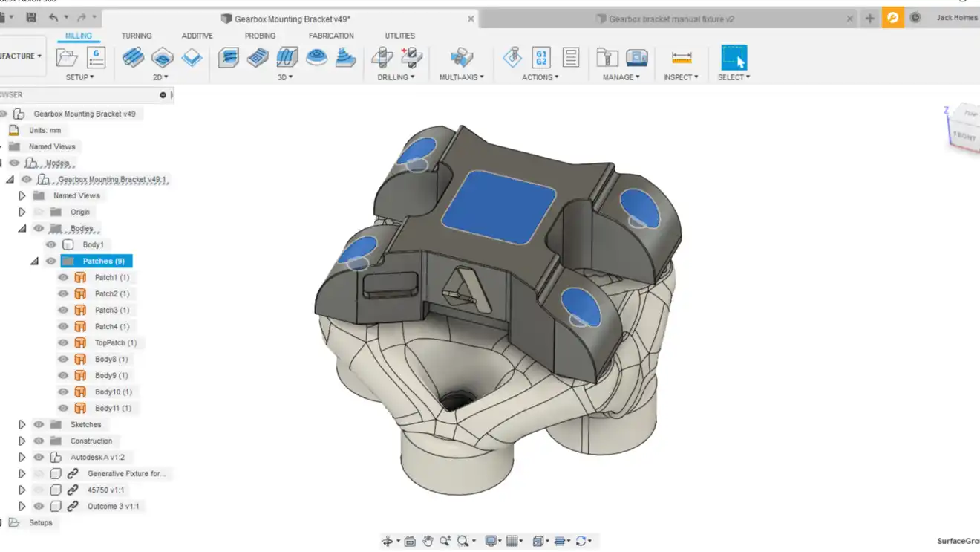Hide the Patch1 (1) body
This screenshot has height=552, width=980.
63,277
